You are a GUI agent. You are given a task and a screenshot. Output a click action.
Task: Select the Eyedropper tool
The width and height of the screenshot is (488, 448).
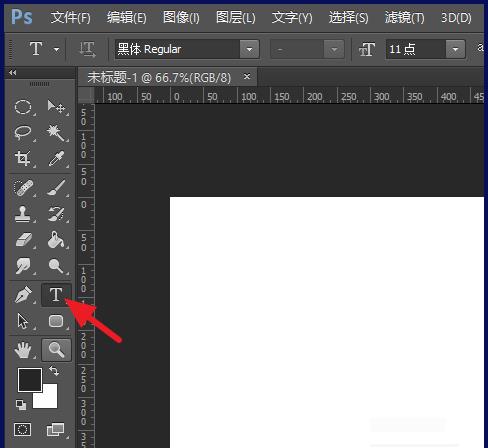point(56,159)
